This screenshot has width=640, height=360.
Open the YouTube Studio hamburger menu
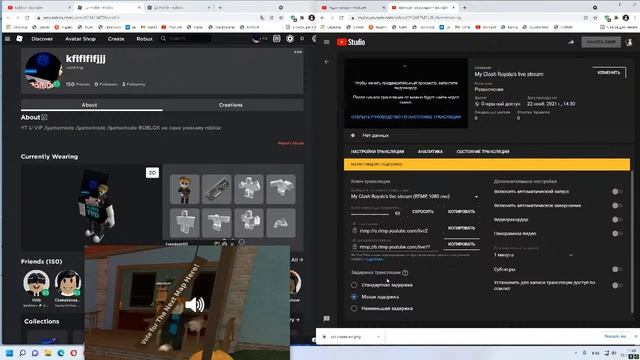pos(327,42)
